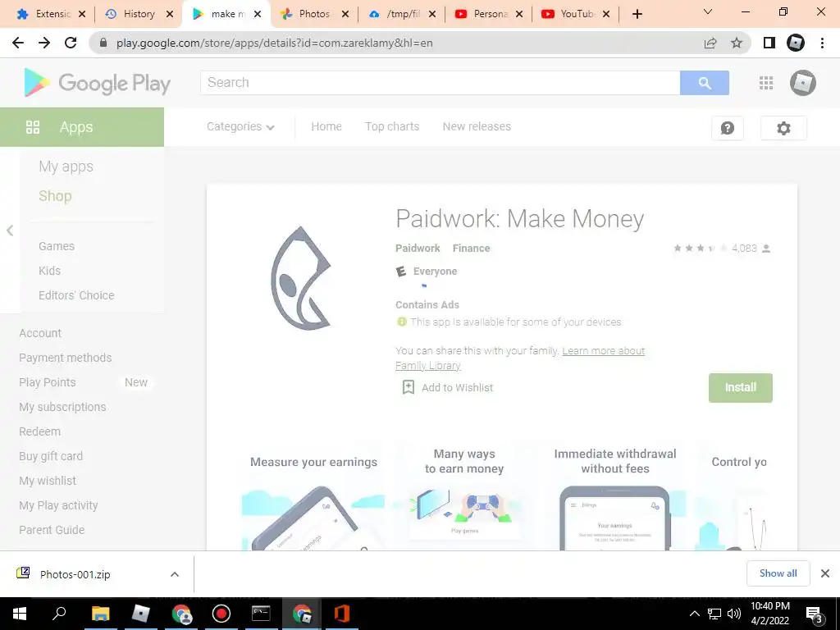Viewport: 840px width, 630px height.
Task: Open the Office app in the taskbar
Action: (x=342, y=614)
